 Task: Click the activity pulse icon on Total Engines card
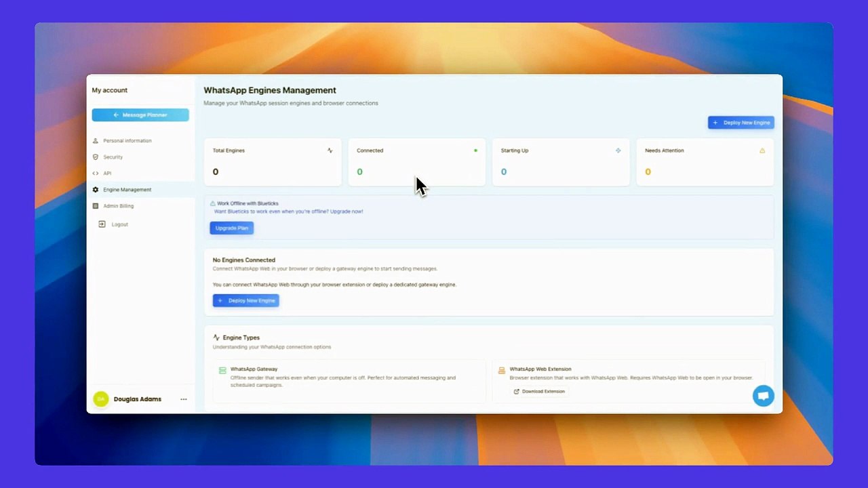(x=330, y=150)
